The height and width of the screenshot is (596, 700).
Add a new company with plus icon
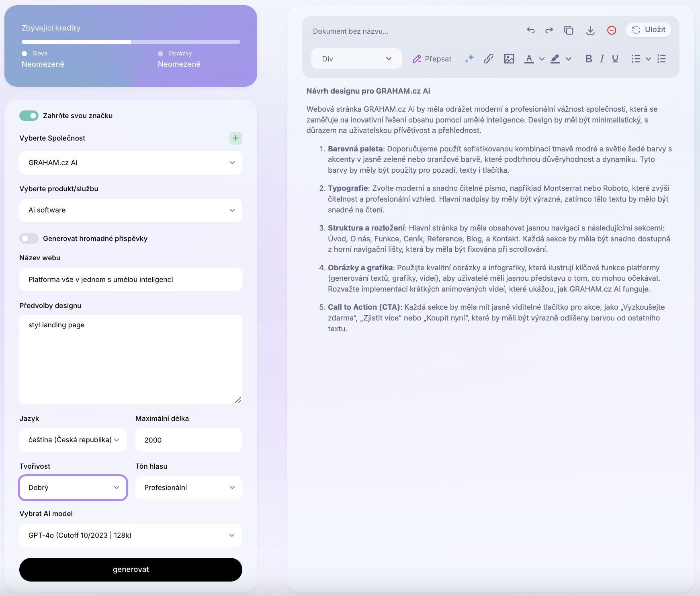(x=235, y=138)
